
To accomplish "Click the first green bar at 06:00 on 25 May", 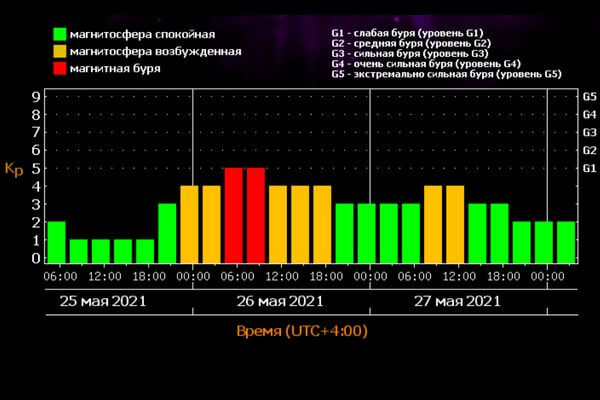I will [56, 241].
